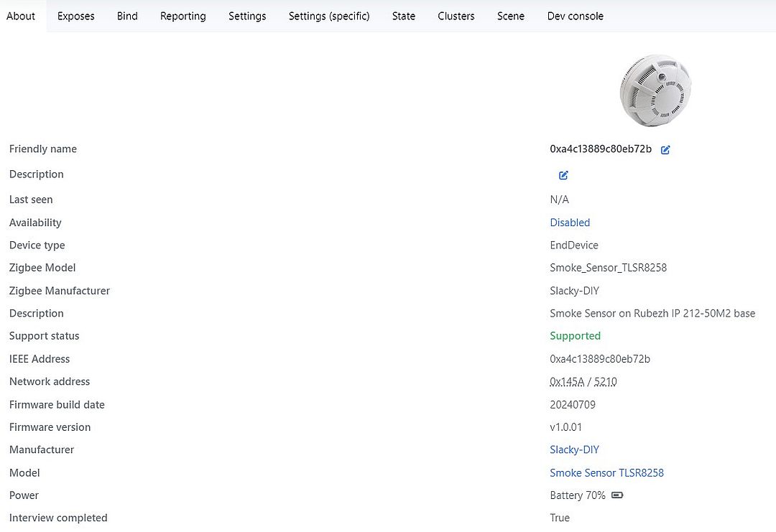Open the Bind tab
The height and width of the screenshot is (532, 776).
pyautogui.click(x=127, y=16)
